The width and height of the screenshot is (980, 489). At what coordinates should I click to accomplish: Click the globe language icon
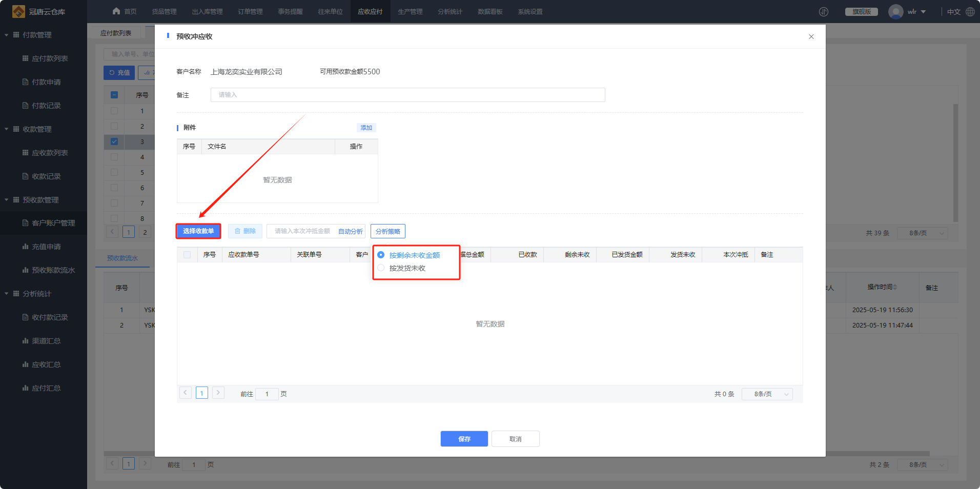[x=970, y=11]
